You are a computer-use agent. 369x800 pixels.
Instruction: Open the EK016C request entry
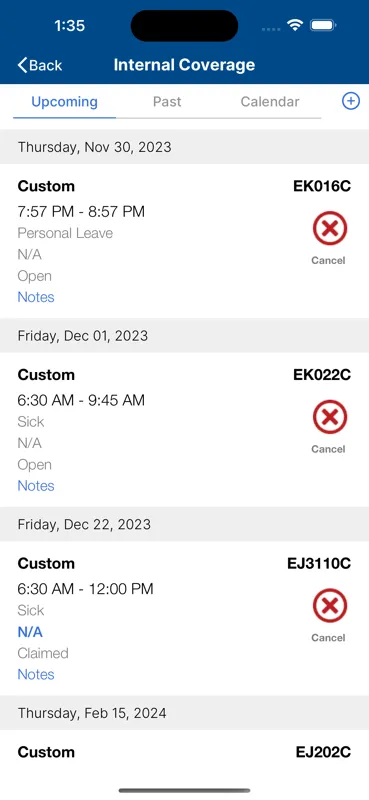[x=184, y=241]
